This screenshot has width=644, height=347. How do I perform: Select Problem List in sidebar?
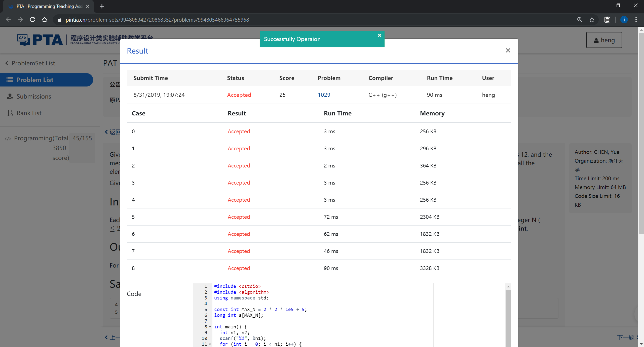pyautogui.click(x=47, y=80)
